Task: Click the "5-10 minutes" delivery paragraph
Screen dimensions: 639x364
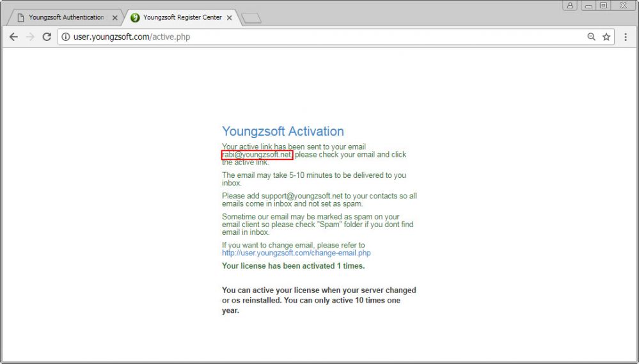Action: [x=314, y=179]
